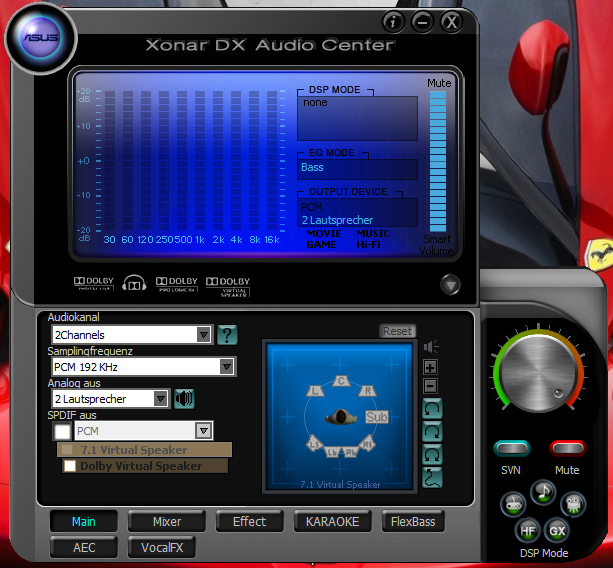Screen dimensions: 613x568
Task: Click the minus icon beside speaker map
Action: coord(430,386)
